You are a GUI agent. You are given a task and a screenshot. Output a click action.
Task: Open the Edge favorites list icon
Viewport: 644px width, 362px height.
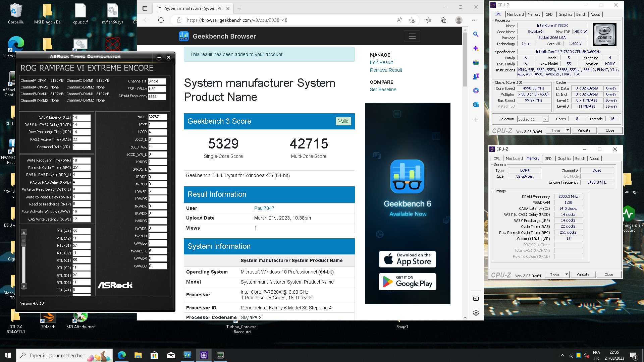click(x=429, y=20)
